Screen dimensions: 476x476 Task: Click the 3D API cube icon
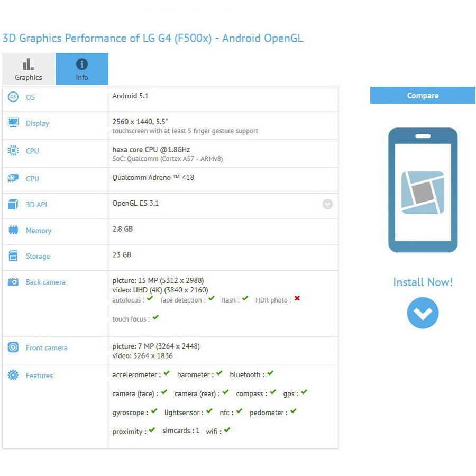tap(13, 204)
